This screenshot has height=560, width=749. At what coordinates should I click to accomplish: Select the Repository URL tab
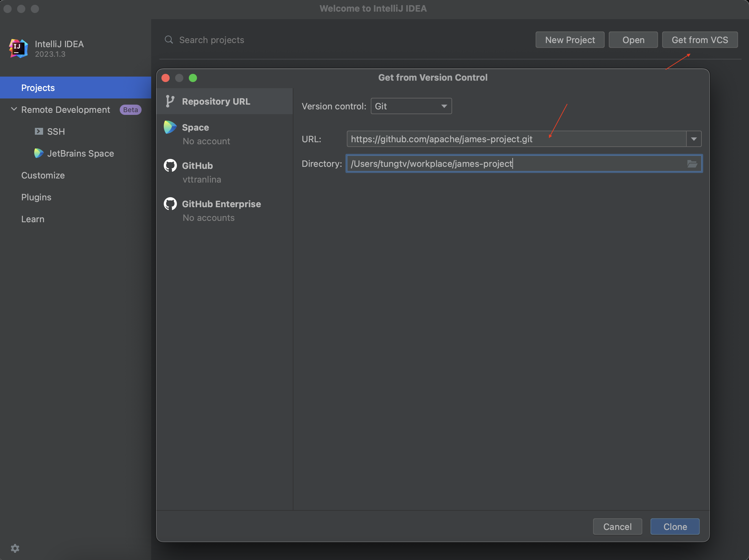click(216, 102)
